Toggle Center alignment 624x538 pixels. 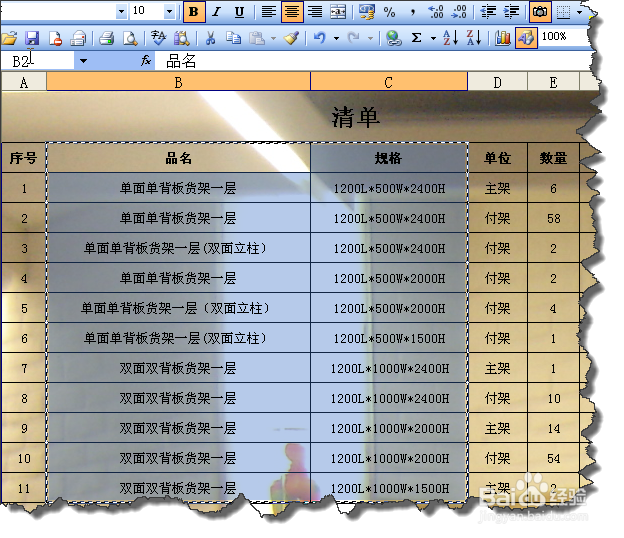coord(292,12)
